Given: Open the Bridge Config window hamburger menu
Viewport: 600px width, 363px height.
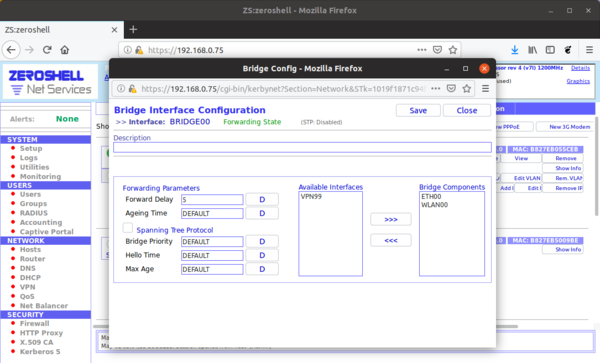Looking at the screenshot, I should pyautogui.click(x=485, y=89).
